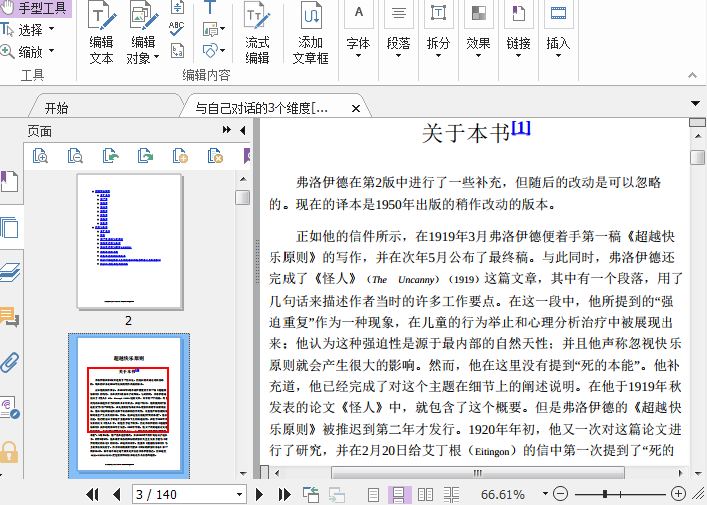Open the Attachments paperclip side panel

click(9, 362)
